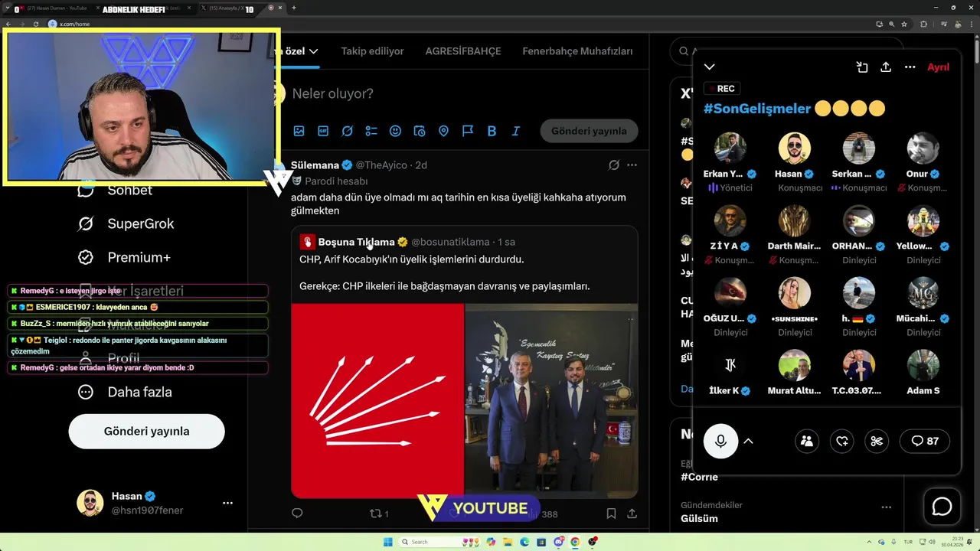980x551 pixels.
Task: Click Grok icon in composer toolbar
Action: (347, 131)
